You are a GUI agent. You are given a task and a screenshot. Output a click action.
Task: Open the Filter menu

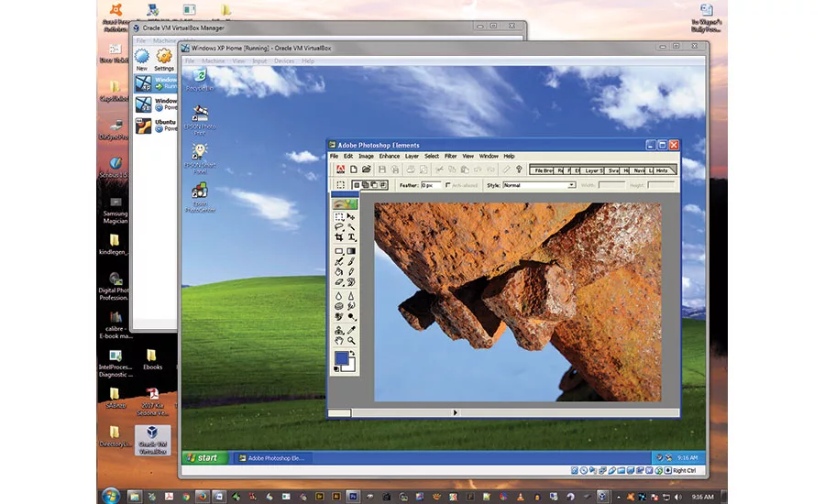click(x=450, y=157)
